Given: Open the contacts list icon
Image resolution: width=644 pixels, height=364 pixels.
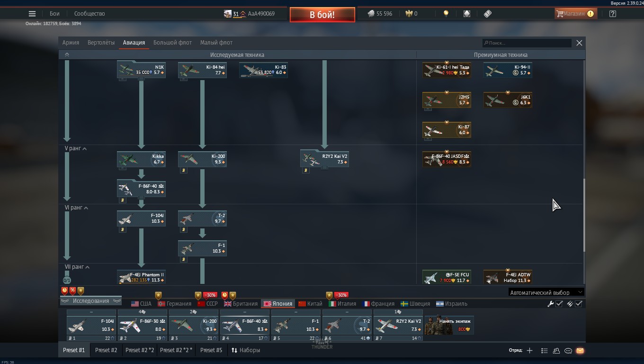Looking at the screenshot, I should [544, 351].
